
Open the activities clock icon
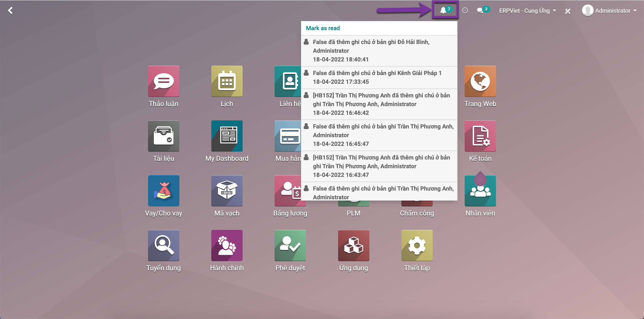click(x=465, y=10)
